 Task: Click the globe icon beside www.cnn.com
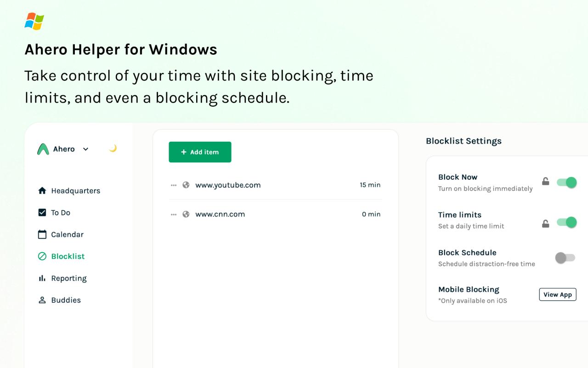point(186,214)
